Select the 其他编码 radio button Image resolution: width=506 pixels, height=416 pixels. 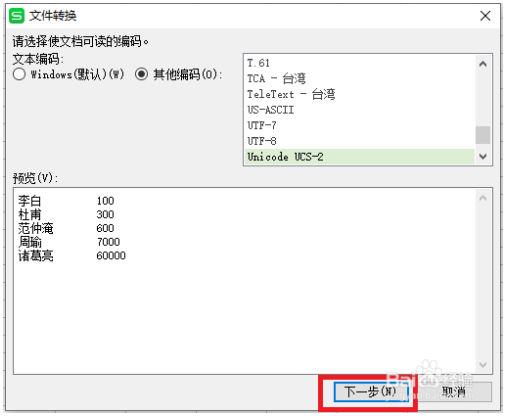point(141,74)
